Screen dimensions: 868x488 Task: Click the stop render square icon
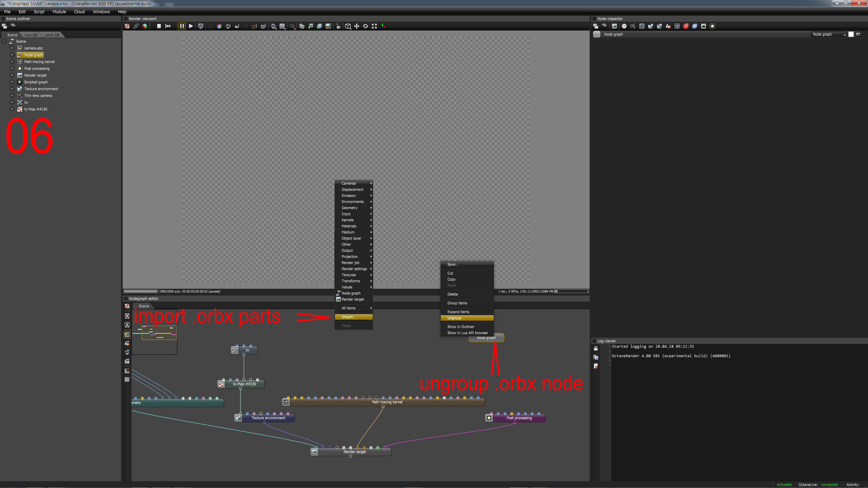[159, 26]
